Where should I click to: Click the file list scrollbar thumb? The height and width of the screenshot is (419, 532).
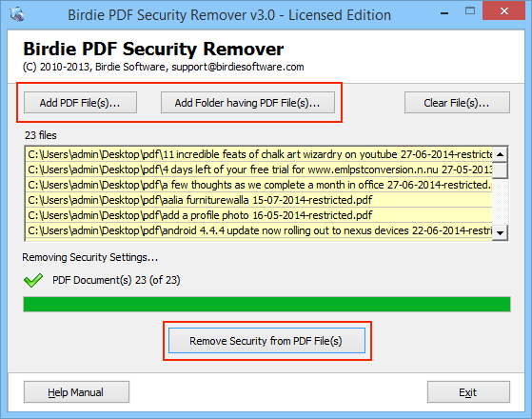(x=500, y=170)
